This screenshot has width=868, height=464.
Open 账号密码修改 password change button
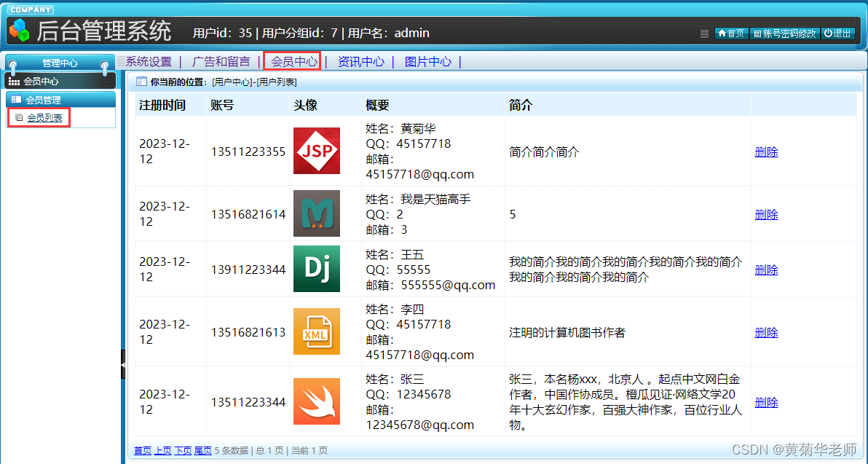point(785,34)
